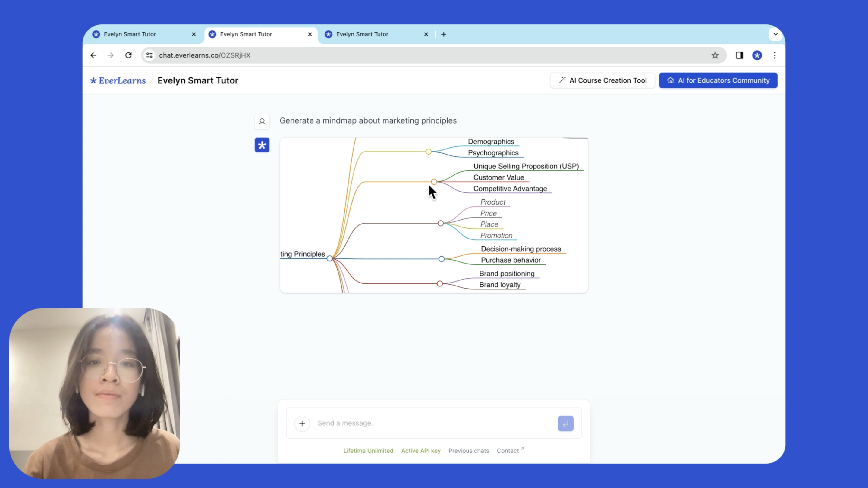This screenshot has height=488, width=868.
Task: Collapse the Product Price Place Promotion node
Action: tap(441, 223)
